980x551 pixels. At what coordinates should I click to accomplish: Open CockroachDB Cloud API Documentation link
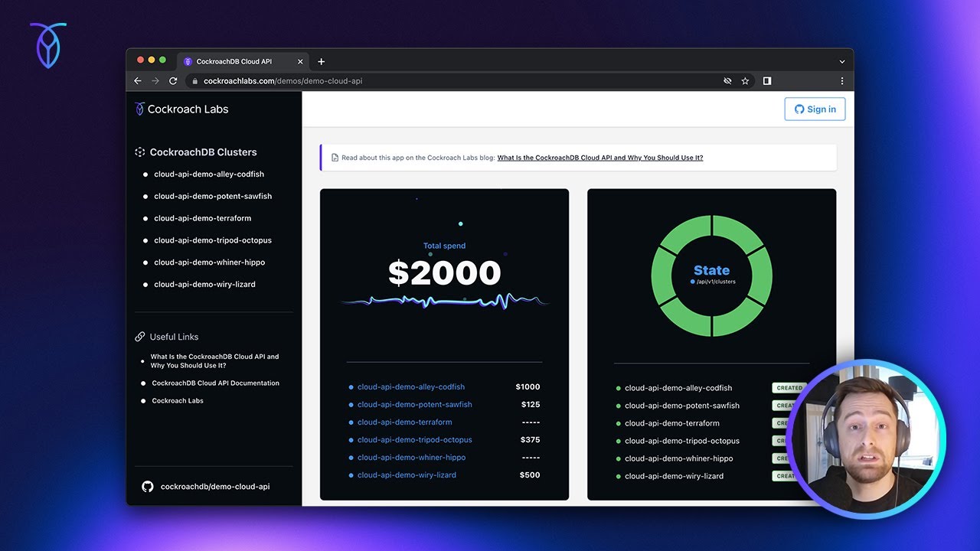pyautogui.click(x=216, y=383)
